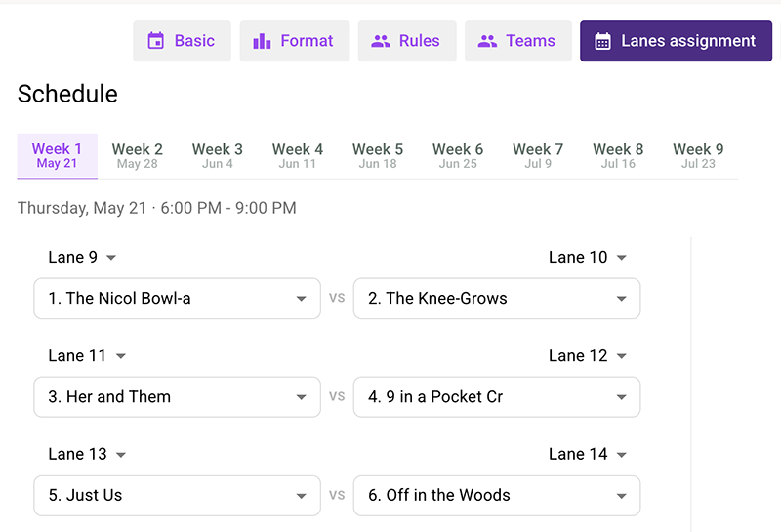Click the calendar icon on Lanes assignment

pyautogui.click(x=602, y=41)
